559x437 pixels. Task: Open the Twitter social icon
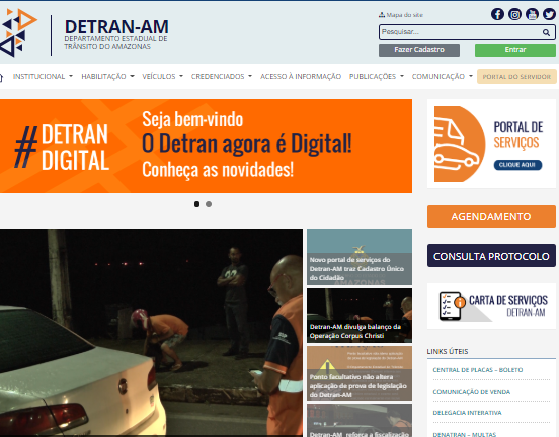click(x=549, y=14)
